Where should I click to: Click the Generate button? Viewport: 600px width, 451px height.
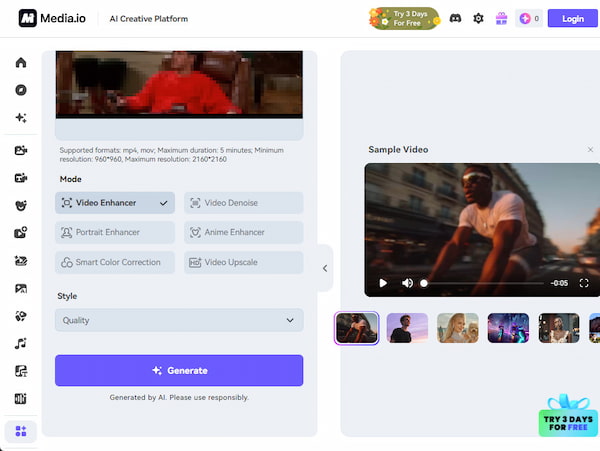[x=179, y=370]
